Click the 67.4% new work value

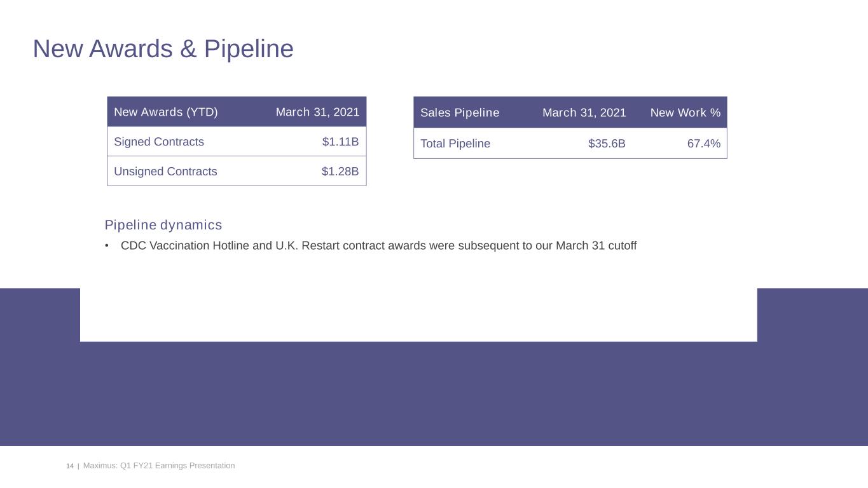click(x=703, y=144)
